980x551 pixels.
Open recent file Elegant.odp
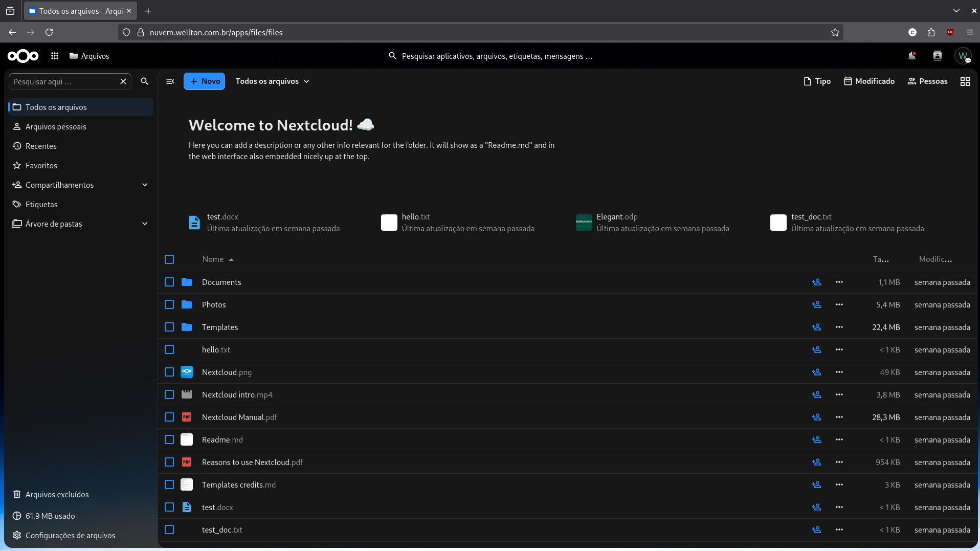[x=654, y=223]
